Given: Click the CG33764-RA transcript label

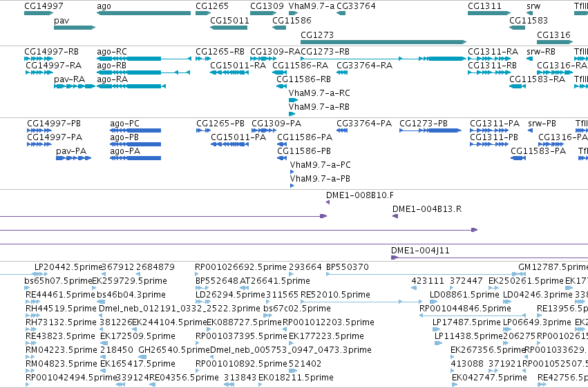Looking at the screenshot, I should click(365, 66).
